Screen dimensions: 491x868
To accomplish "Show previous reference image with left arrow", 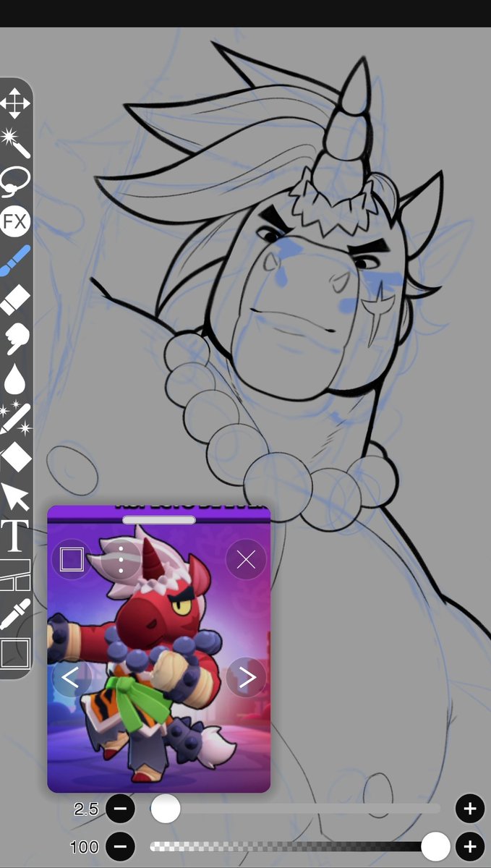I will point(72,678).
